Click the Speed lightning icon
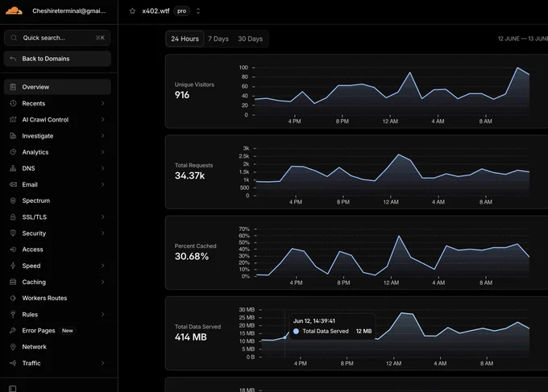The width and height of the screenshot is (548, 392). pos(13,266)
